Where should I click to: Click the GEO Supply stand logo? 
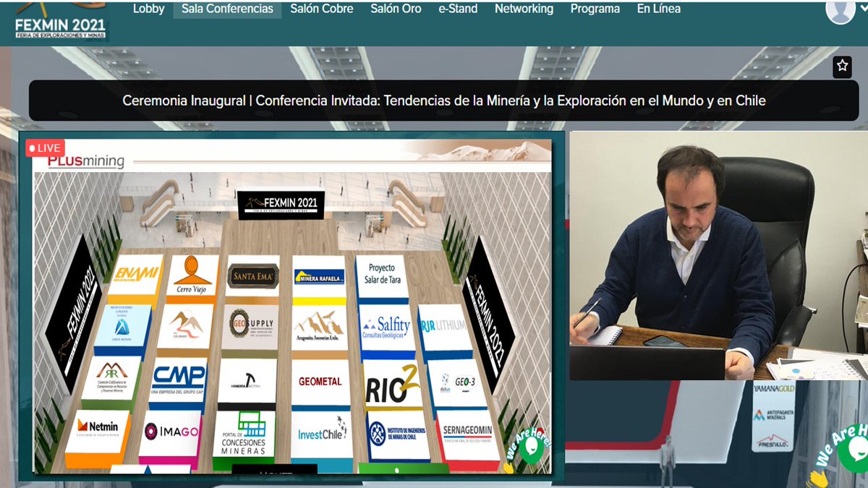point(250,326)
